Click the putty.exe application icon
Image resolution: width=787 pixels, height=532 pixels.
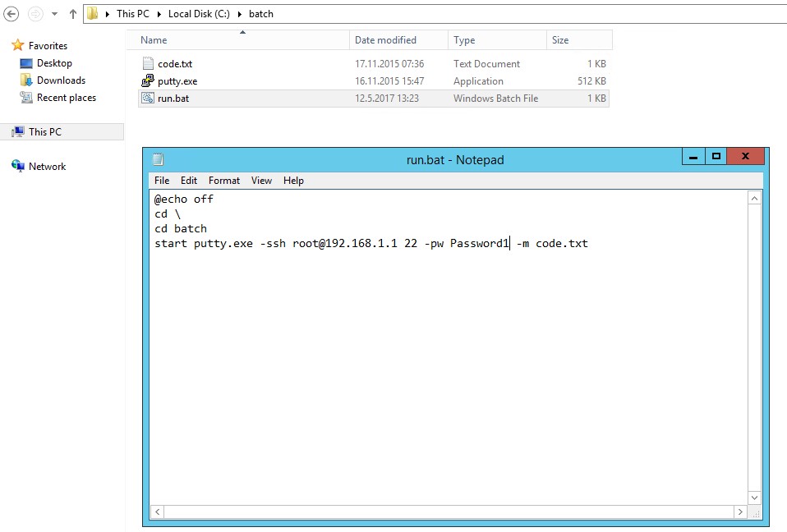(x=148, y=80)
